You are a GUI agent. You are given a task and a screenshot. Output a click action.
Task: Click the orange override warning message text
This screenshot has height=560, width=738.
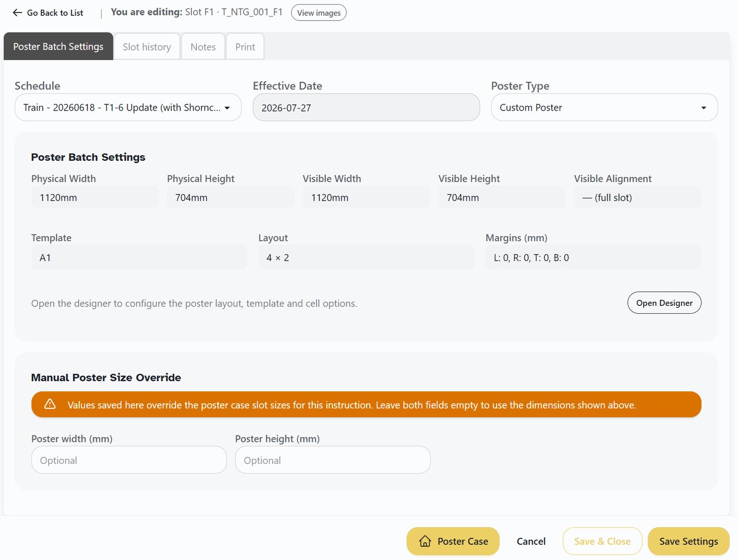click(352, 405)
